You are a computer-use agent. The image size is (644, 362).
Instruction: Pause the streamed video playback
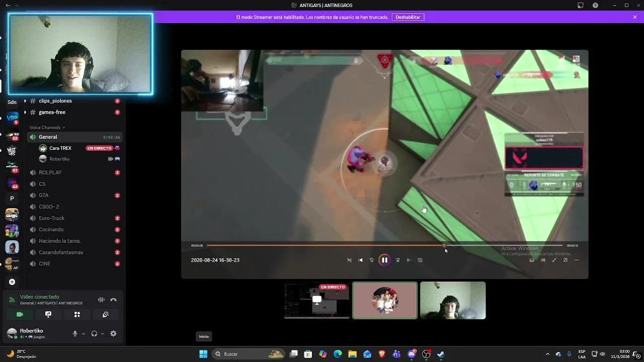coord(384,260)
